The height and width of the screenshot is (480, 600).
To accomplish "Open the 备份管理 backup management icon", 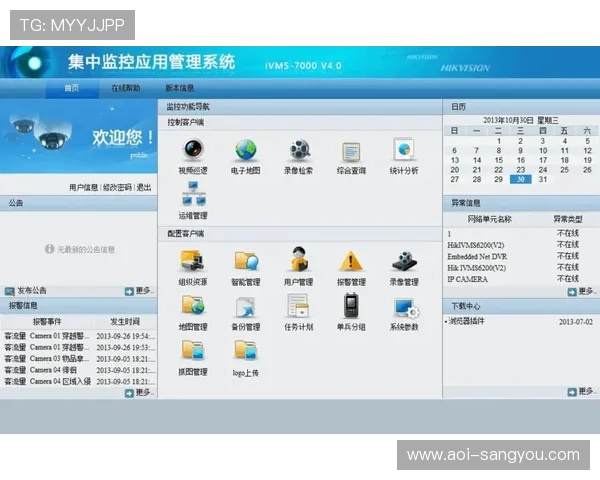I will click(246, 307).
